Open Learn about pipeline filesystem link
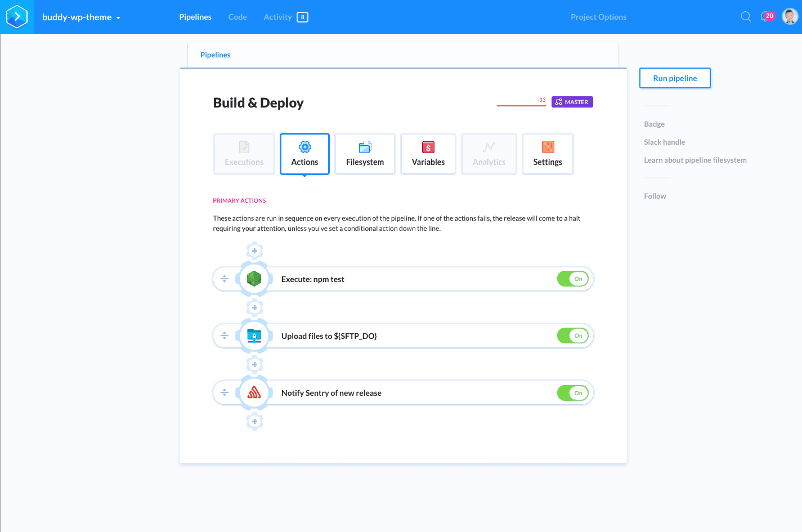The image size is (802, 532). pyautogui.click(x=695, y=160)
